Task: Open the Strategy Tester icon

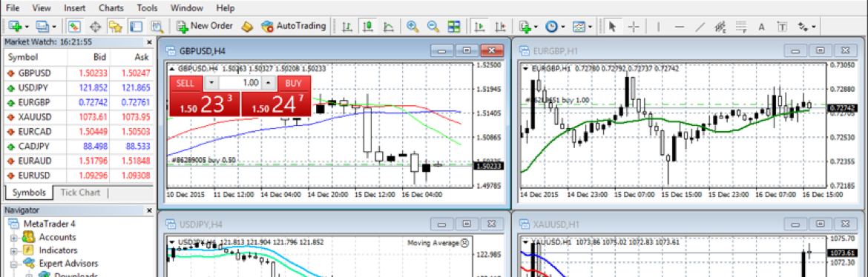Action: coord(157,26)
